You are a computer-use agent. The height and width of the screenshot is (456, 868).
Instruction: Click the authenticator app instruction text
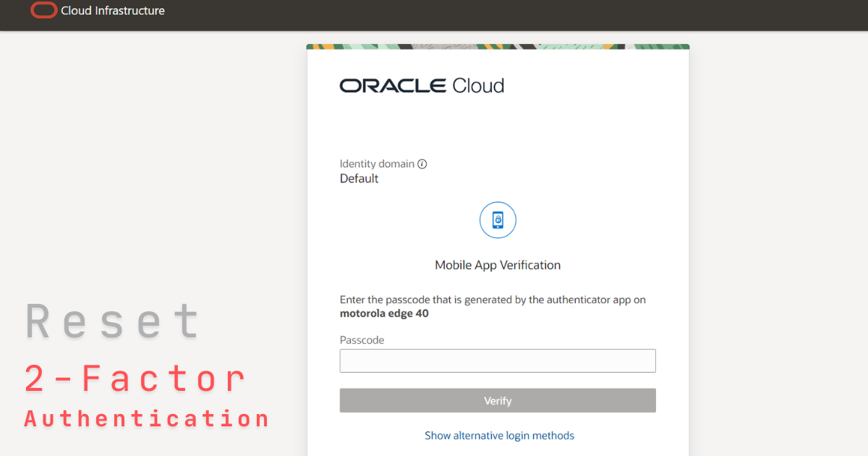pyautogui.click(x=492, y=299)
